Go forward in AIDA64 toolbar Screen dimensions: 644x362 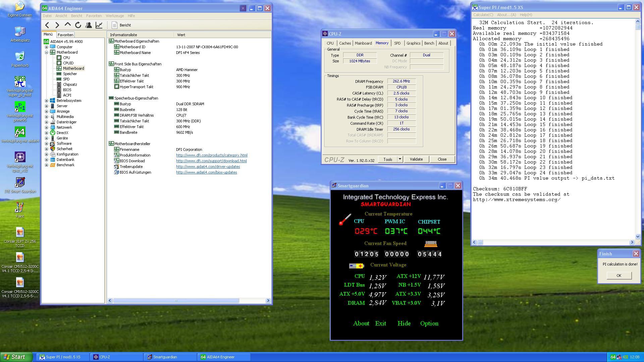57,25
